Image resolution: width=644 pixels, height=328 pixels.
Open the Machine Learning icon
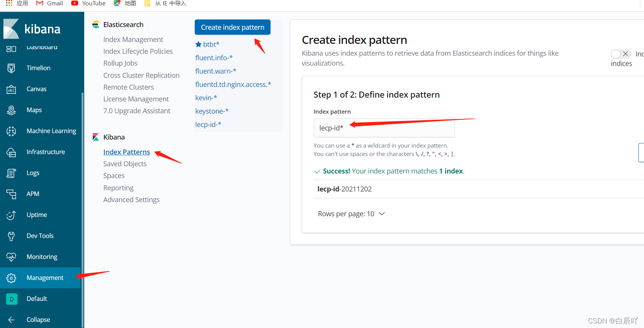point(11,131)
